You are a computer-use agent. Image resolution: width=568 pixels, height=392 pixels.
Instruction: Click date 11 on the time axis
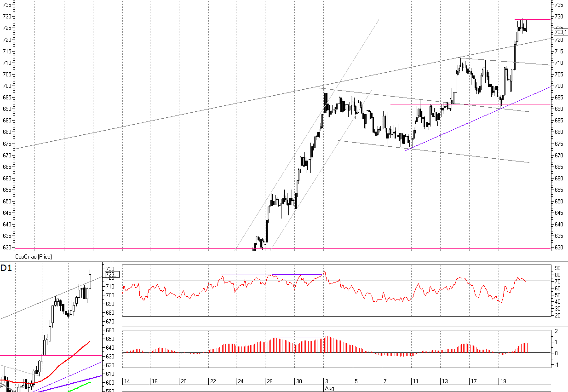[415, 381]
